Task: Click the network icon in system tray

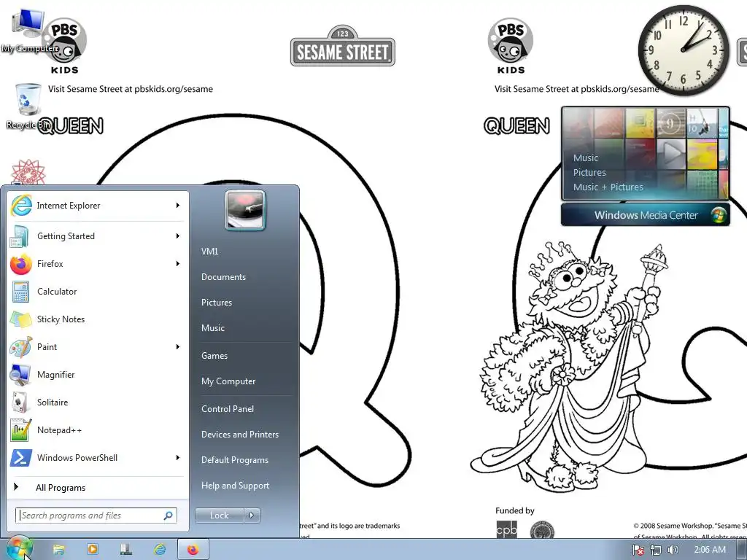Action: click(x=656, y=550)
